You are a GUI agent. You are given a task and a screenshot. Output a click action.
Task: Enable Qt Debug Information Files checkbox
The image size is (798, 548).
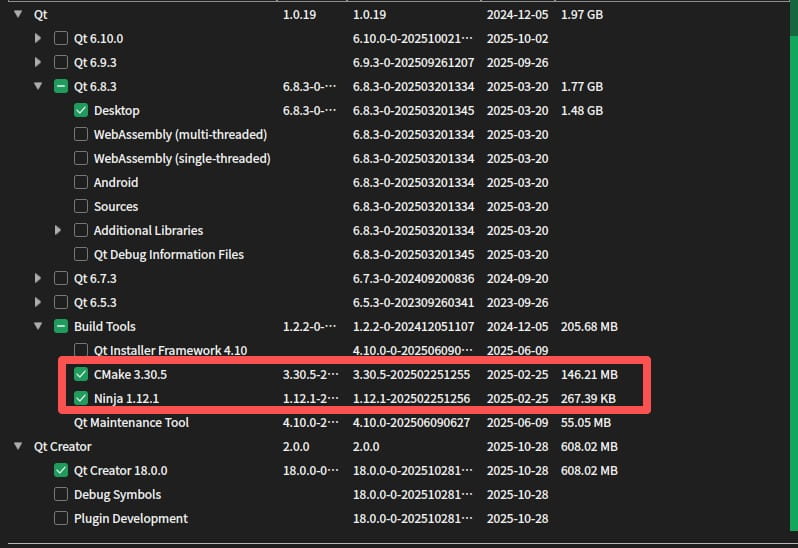pos(81,254)
